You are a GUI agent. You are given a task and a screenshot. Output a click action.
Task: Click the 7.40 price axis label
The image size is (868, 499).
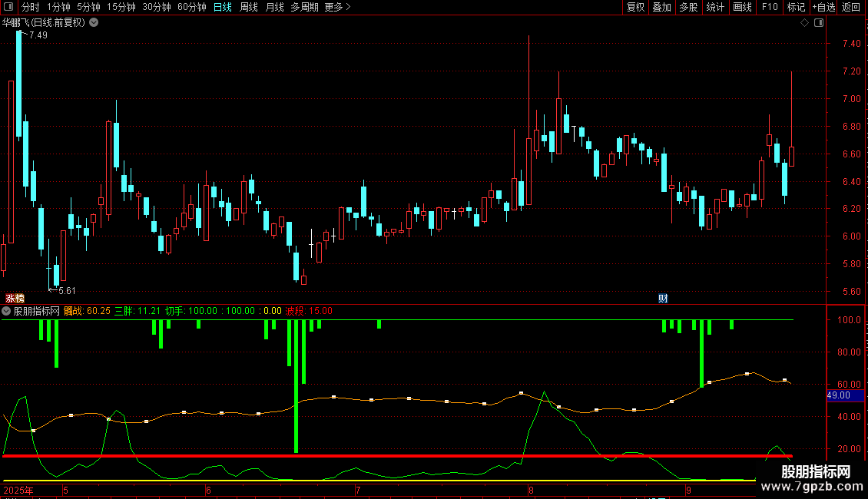tap(851, 43)
